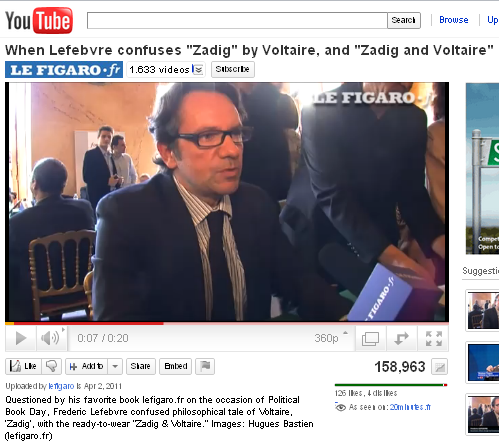Click the red video progress bar
This screenshot has height=445, width=499.
tap(227, 323)
